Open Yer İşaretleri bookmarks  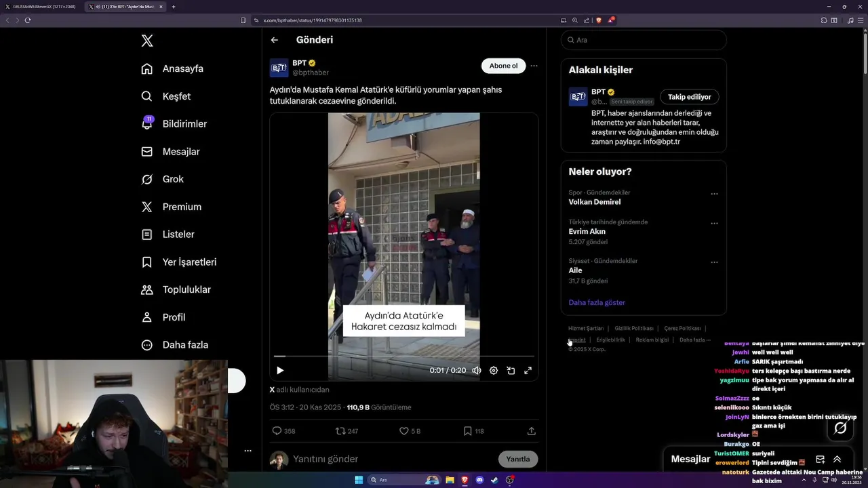point(178,262)
